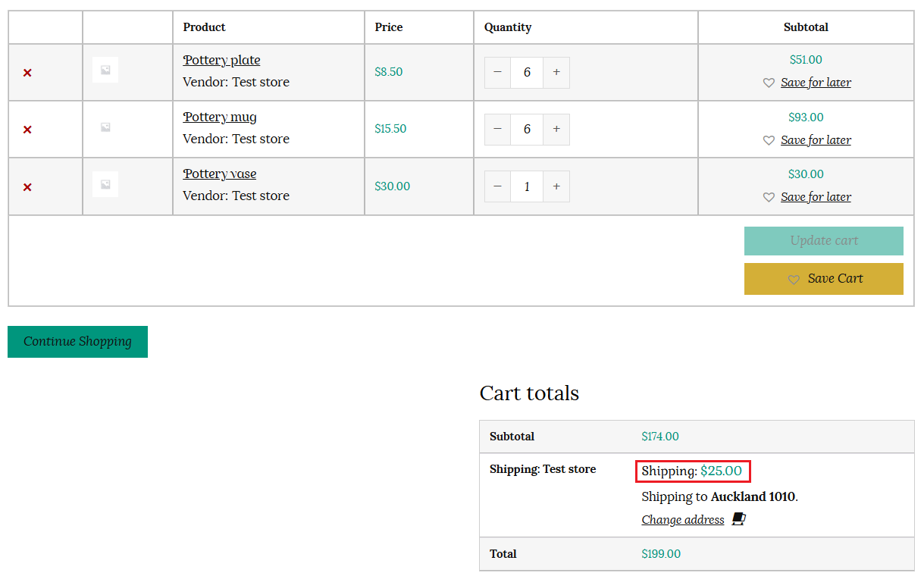Click the $174.00 cart subtotal value
The image size is (924, 573).
pyautogui.click(x=660, y=437)
